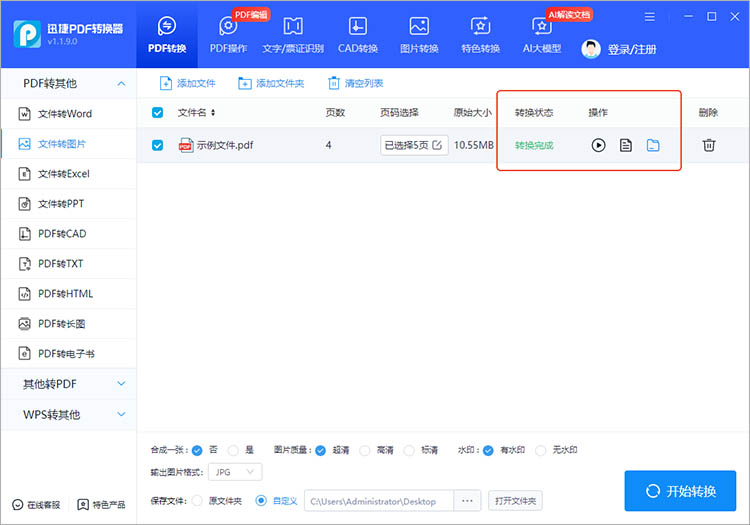Viewport: 750px width, 525px height.
Task: Toggle checkbox for 示例文件.pdf
Action: [x=157, y=145]
